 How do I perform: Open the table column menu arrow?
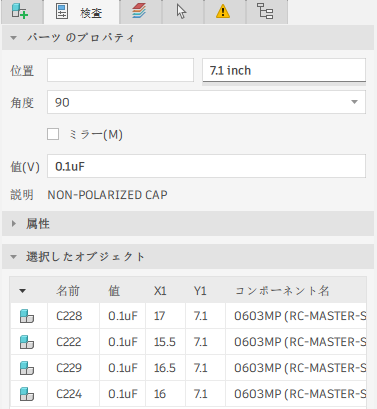[22, 291]
